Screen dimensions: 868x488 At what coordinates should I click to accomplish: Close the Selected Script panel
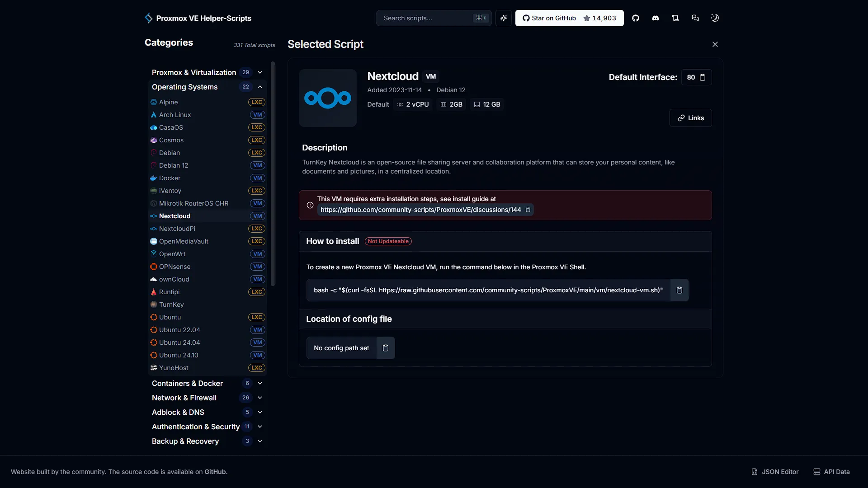pos(715,44)
